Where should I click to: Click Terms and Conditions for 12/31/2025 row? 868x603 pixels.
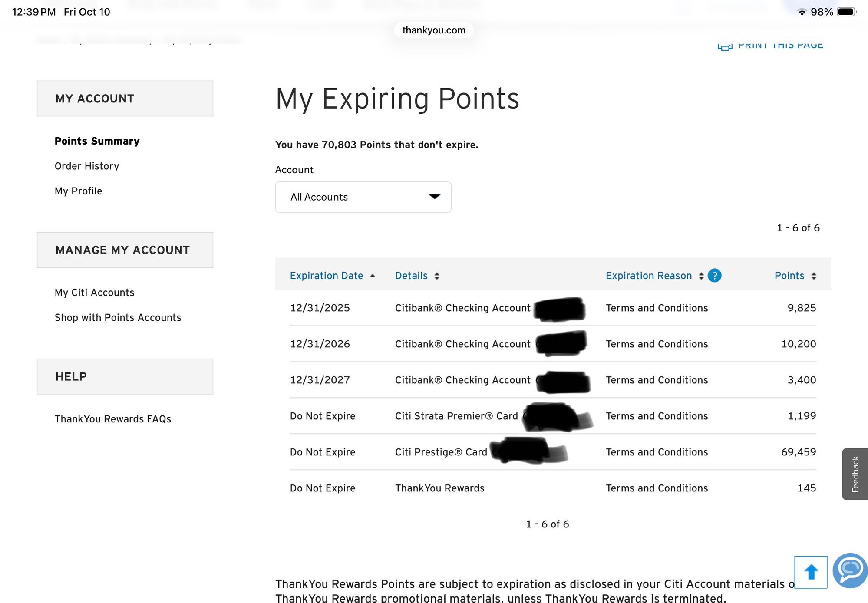click(657, 308)
